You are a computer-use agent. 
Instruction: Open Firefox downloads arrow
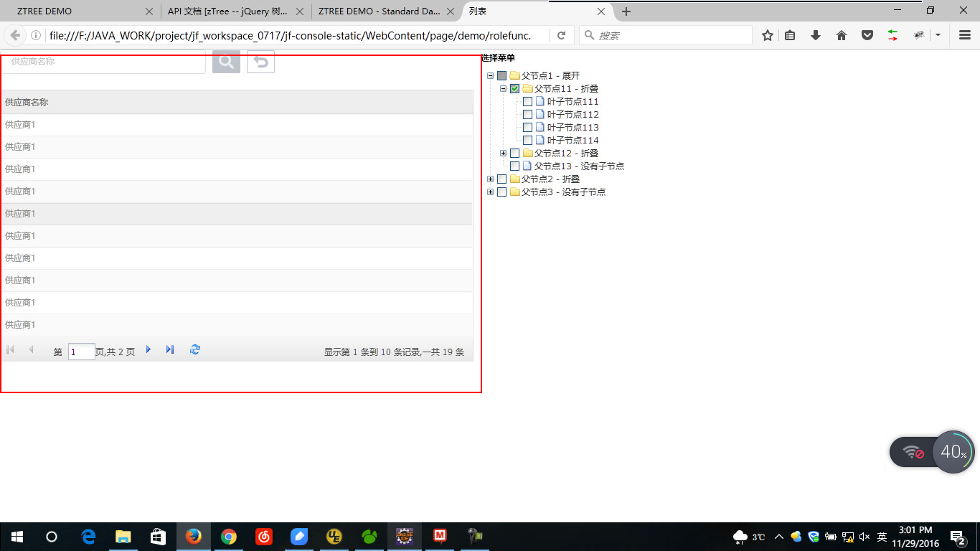[816, 35]
